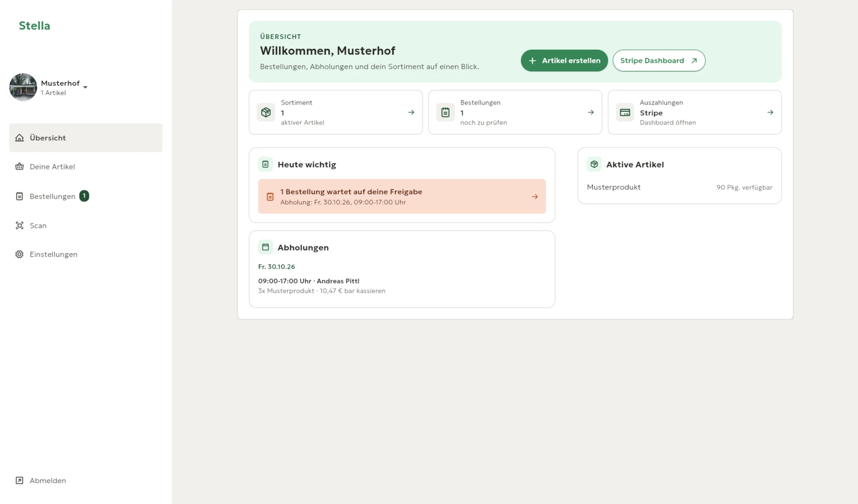Click the basket icon for Deine Artikel
The image size is (858, 504).
pos(19,167)
